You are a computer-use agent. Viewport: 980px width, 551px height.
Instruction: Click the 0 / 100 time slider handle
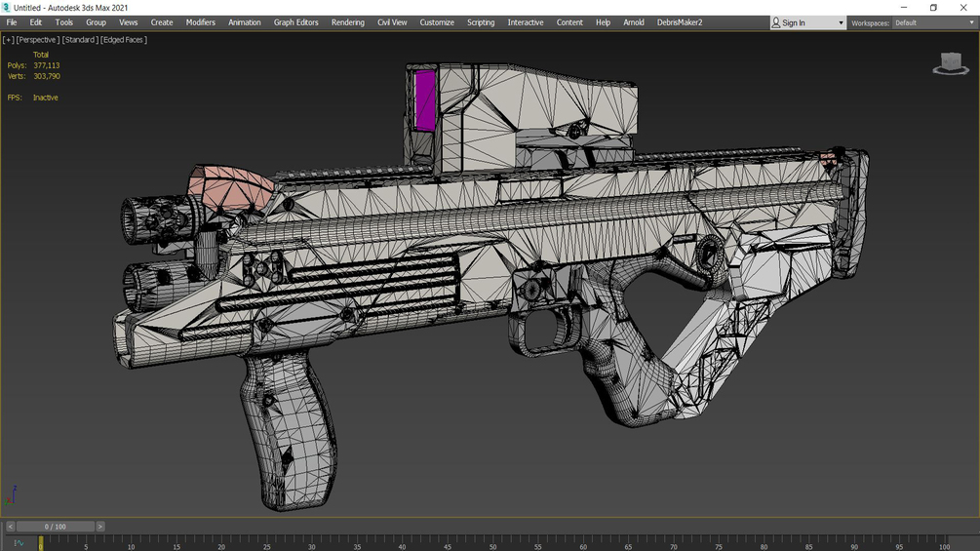click(55, 527)
